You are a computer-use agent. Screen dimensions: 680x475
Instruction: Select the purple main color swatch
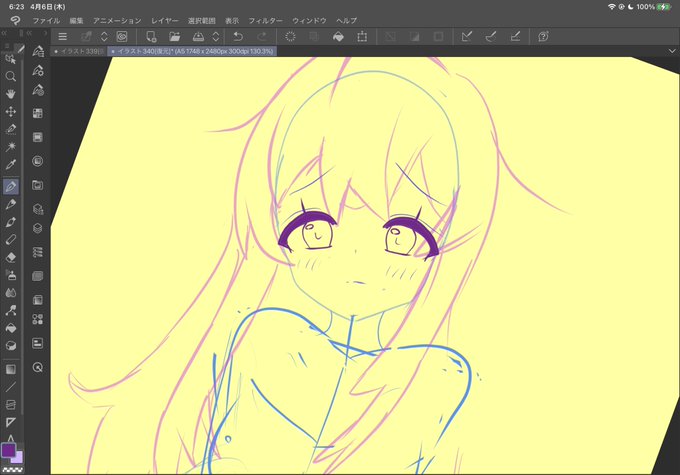[x=8, y=450]
